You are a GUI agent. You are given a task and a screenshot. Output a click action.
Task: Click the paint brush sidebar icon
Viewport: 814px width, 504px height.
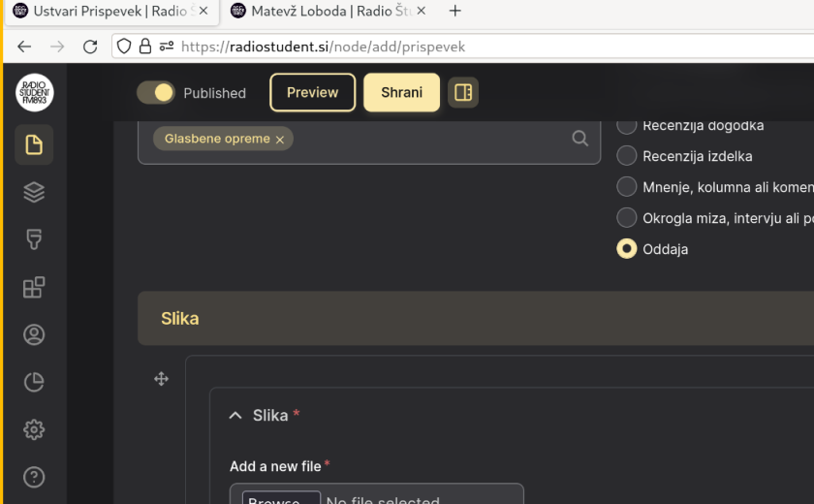tap(34, 240)
